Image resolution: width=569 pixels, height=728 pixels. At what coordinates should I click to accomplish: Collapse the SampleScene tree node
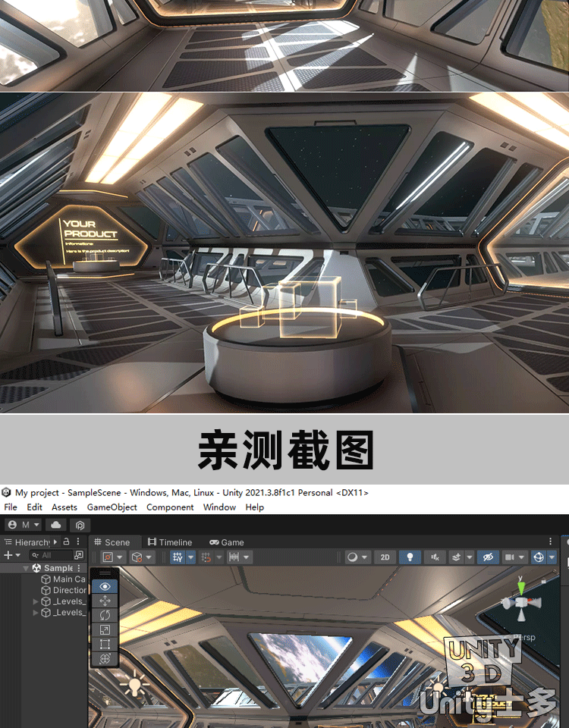pos(26,568)
